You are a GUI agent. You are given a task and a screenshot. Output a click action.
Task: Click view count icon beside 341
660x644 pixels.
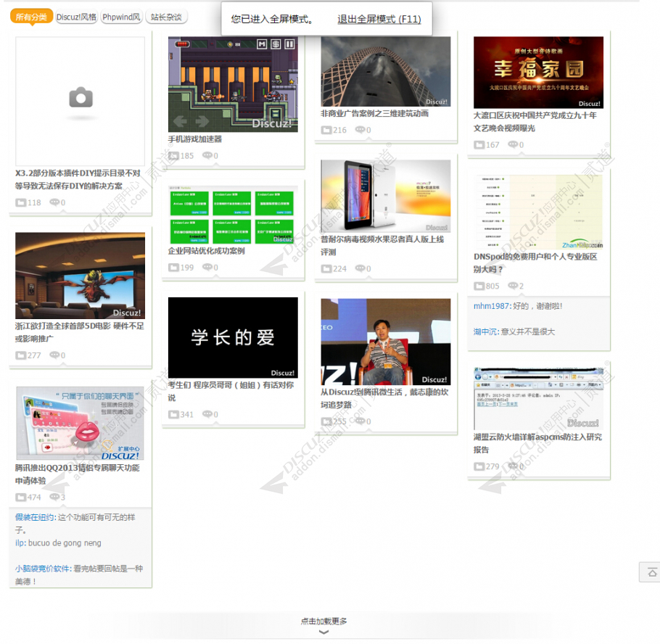tap(173, 415)
